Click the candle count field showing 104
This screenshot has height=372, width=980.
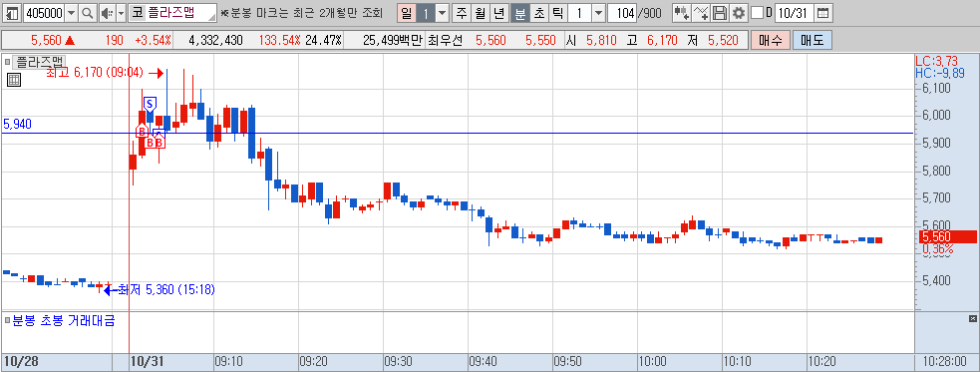coord(621,13)
